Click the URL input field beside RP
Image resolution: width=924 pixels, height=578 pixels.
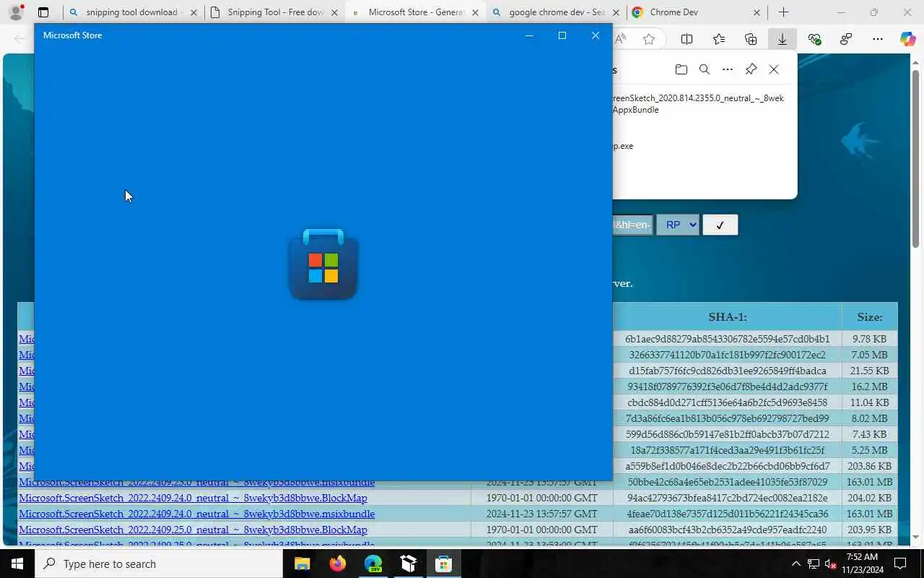click(633, 225)
